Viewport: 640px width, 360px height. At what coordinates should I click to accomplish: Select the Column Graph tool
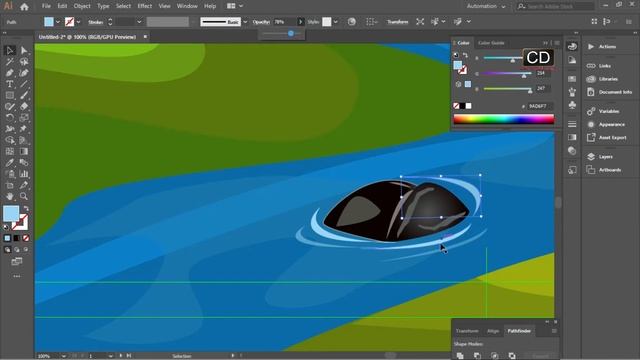coord(24,174)
